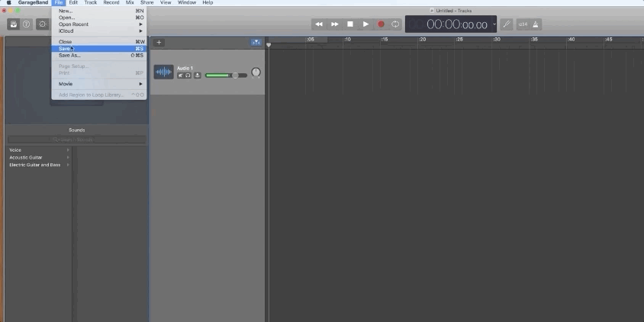This screenshot has height=322, width=644.
Task: Click the Sounds panel heading
Action: pos(77,130)
